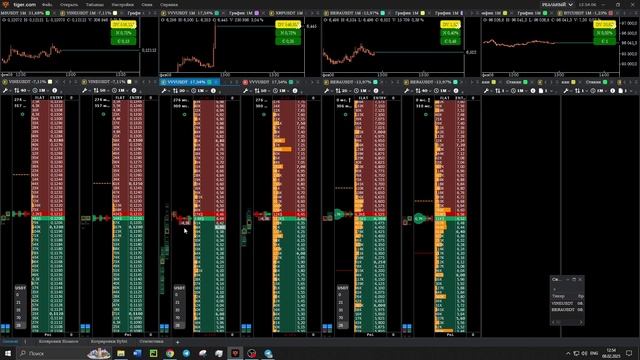Toggle blue squares at bottom of red-icon VVVUSDT book
640x360 pixels.
coord(246,327)
